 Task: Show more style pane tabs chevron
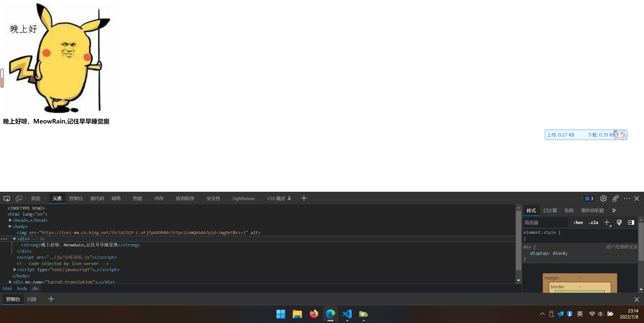point(614,210)
